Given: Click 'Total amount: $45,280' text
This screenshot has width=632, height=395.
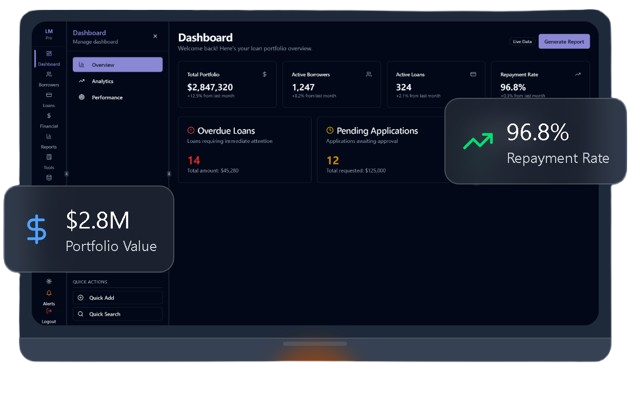Looking at the screenshot, I should 213,170.
